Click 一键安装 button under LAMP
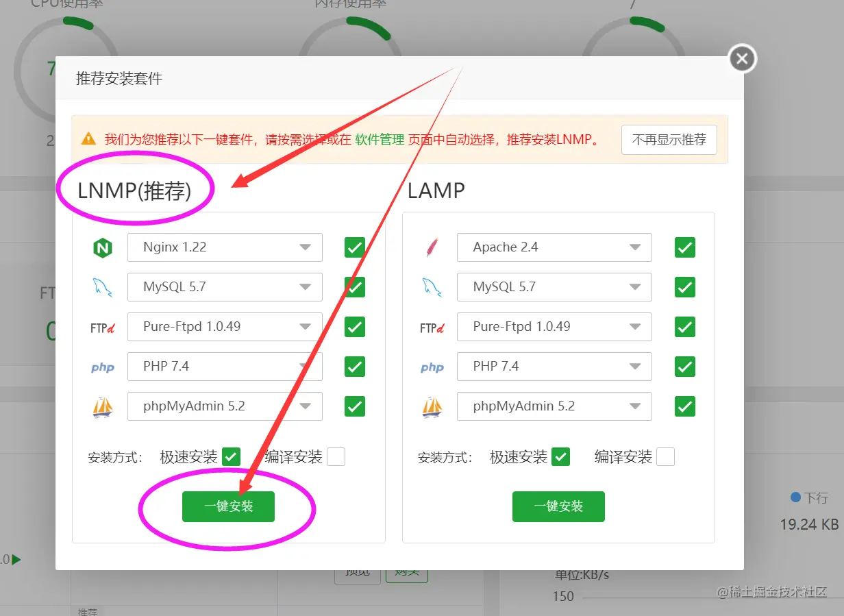This screenshot has height=616, width=844. click(x=558, y=506)
